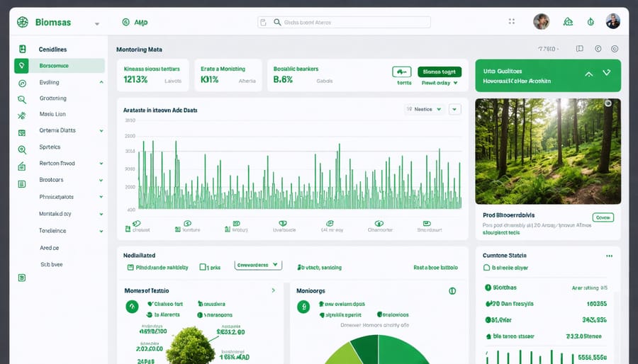Click the target icon in Monitoring header
The height and width of the screenshot is (364, 638).
pos(615,49)
